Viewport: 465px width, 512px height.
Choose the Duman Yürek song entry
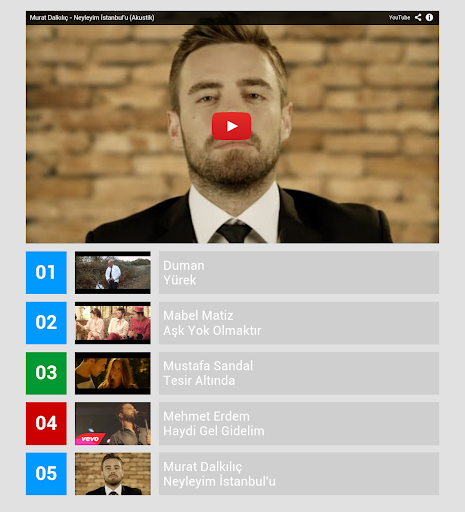299,273
